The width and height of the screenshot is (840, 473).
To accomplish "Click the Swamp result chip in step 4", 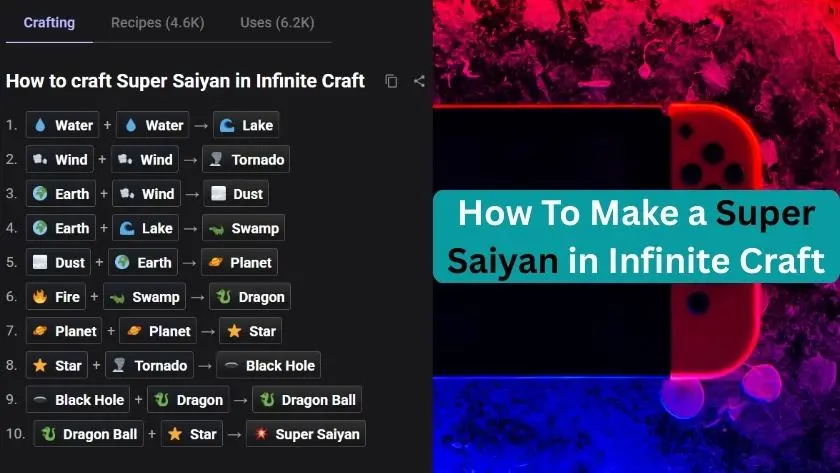I will coord(243,228).
